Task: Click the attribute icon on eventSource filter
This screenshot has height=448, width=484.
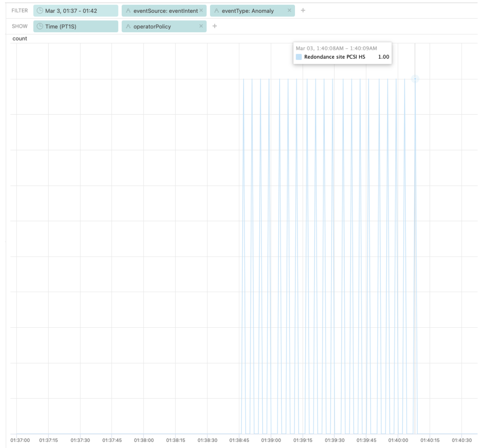Action: [x=129, y=11]
